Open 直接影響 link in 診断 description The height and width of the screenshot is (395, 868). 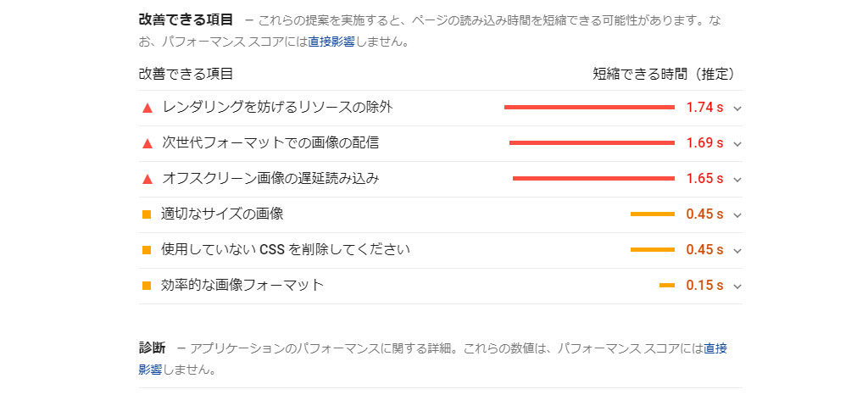[715, 348]
